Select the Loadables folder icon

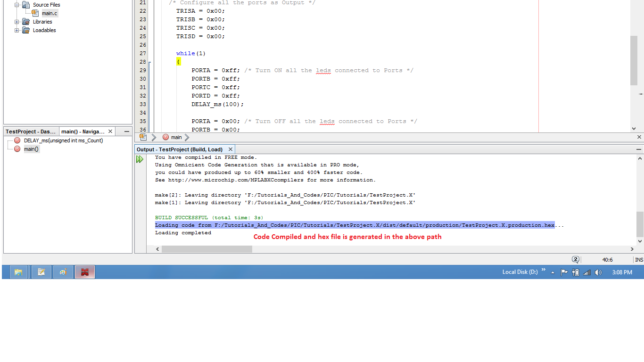(26, 30)
